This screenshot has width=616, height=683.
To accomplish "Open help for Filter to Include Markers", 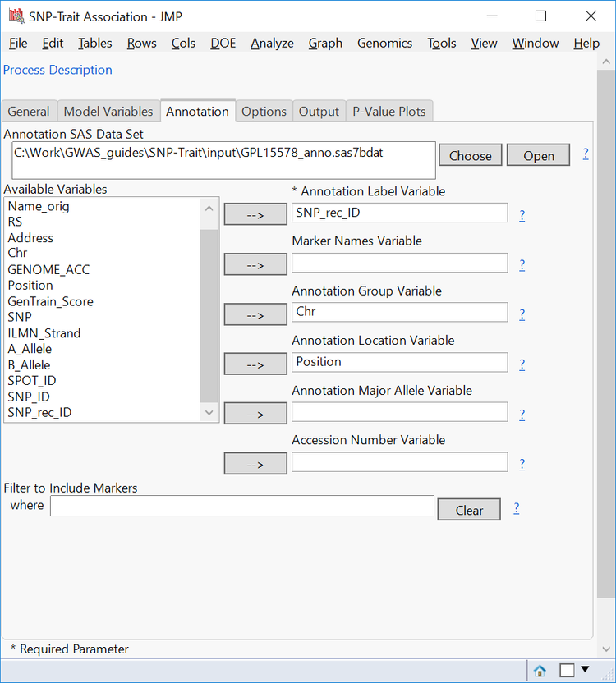I will pos(516,508).
